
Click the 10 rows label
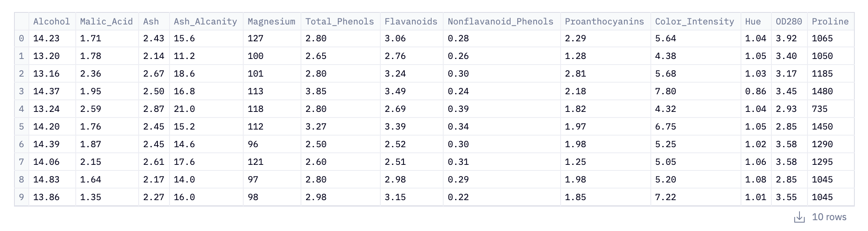coord(829,217)
